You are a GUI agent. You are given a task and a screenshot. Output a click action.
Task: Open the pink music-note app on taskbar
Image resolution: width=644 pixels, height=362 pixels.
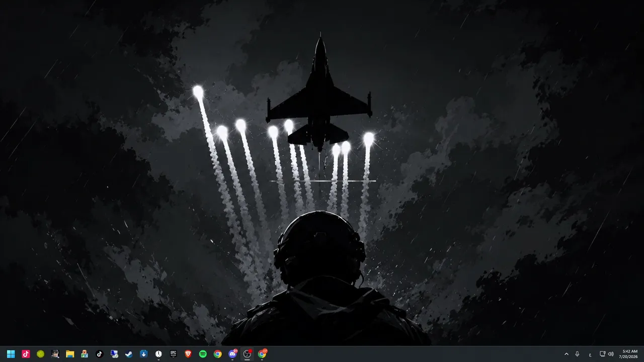[26, 354]
